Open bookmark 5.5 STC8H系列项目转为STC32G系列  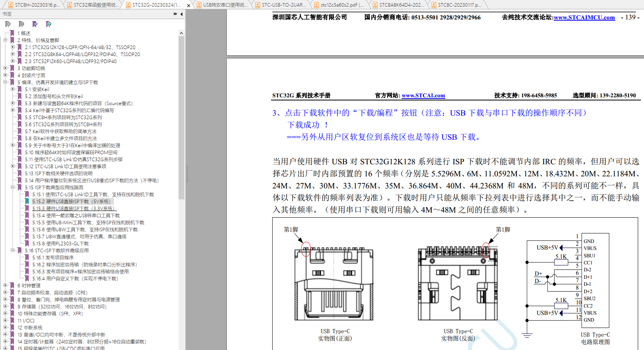(x=63, y=117)
